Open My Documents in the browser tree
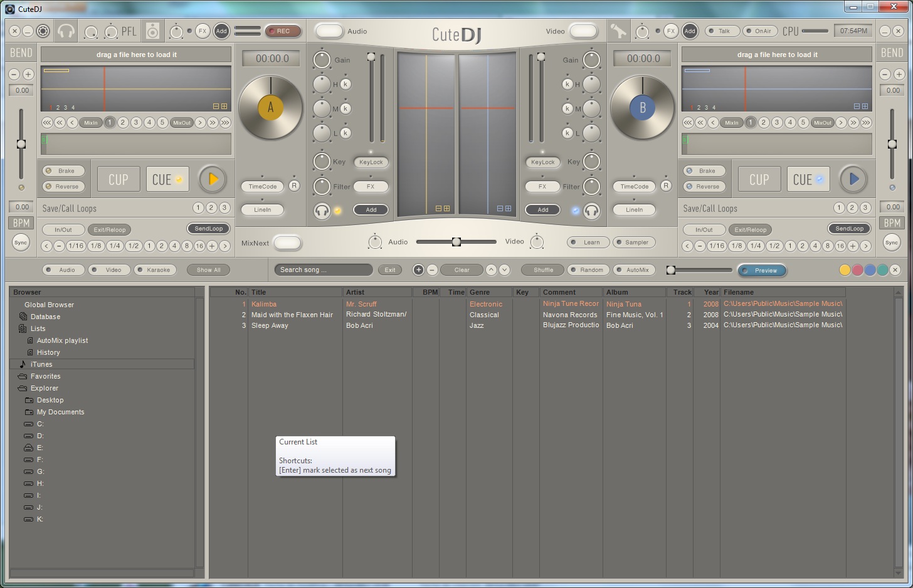This screenshot has height=588, width=913. click(x=60, y=412)
